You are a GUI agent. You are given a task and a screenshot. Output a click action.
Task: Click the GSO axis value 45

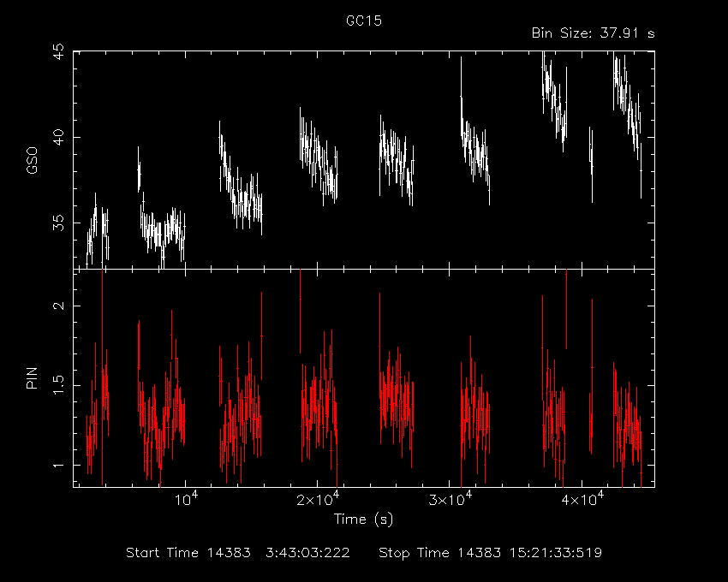point(60,51)
